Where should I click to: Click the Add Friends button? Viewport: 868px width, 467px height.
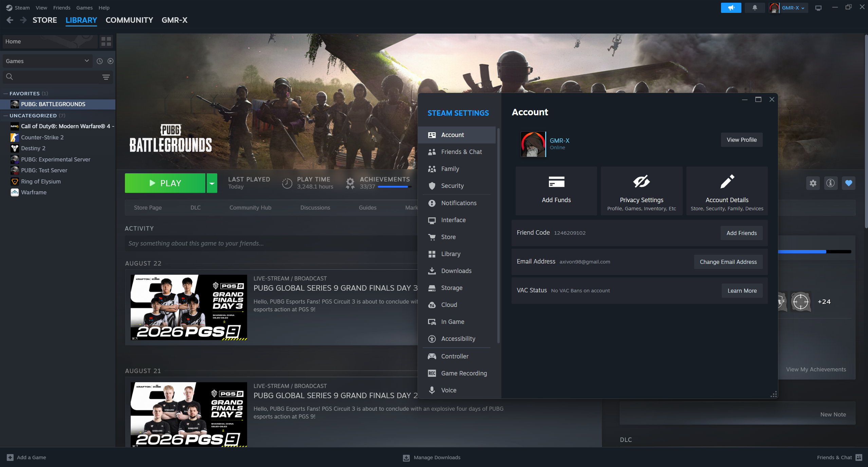point(742,233)
